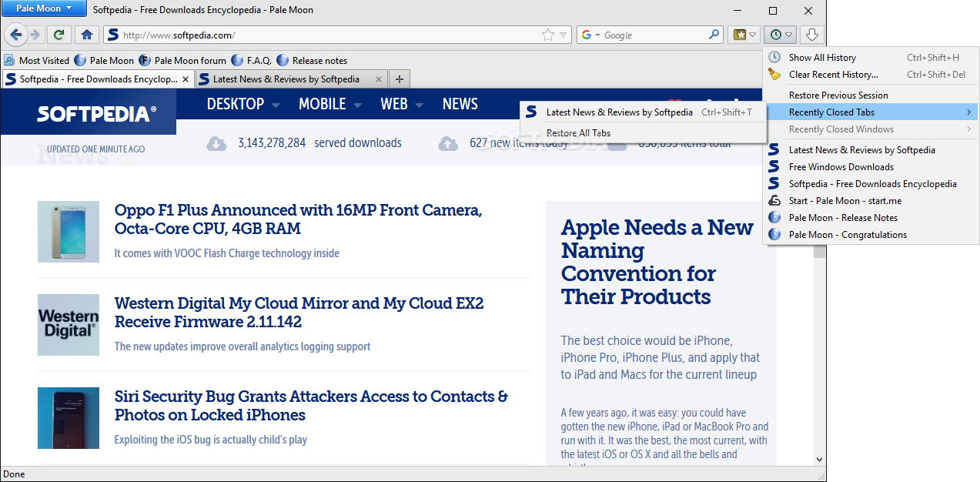Screen dimensions: 980x482
Task: Go to the Home page icon
Action: [87, 35]
